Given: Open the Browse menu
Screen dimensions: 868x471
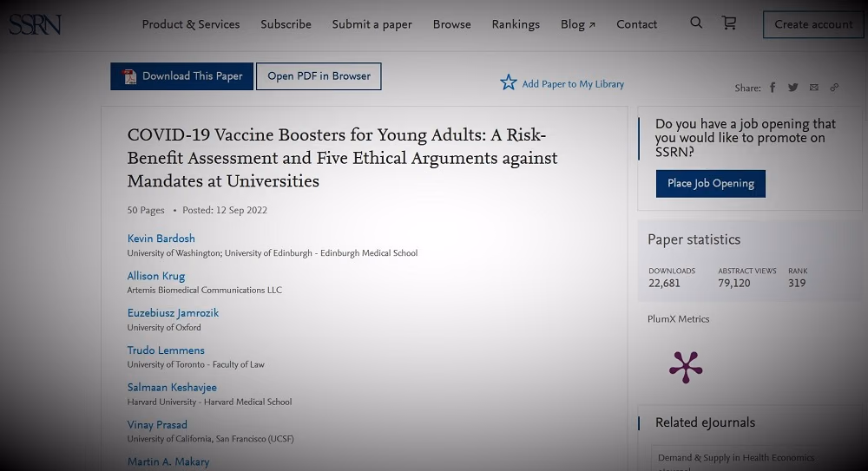Looking at the screenshot, I should tap(451, 24).
